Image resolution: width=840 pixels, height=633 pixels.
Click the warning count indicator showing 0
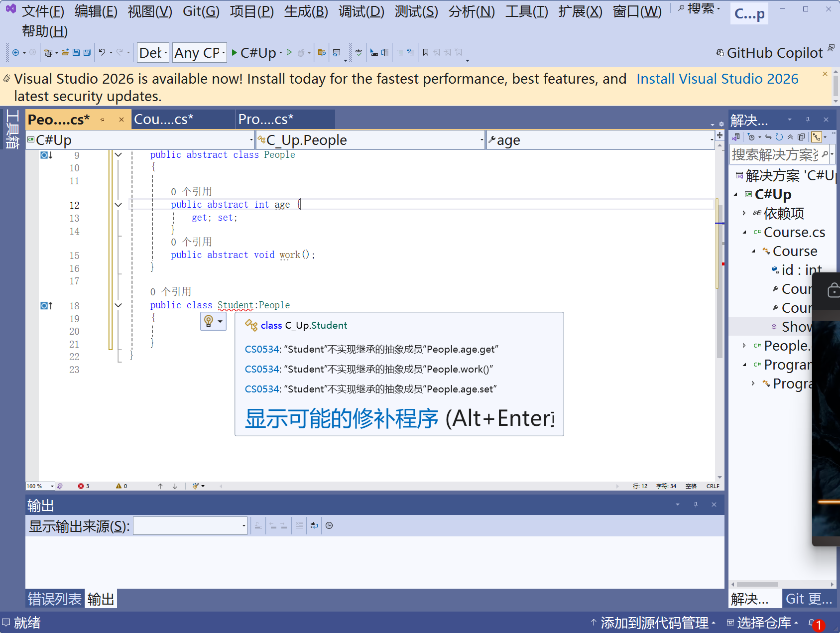pyautogui.click(x=121, y=486)
